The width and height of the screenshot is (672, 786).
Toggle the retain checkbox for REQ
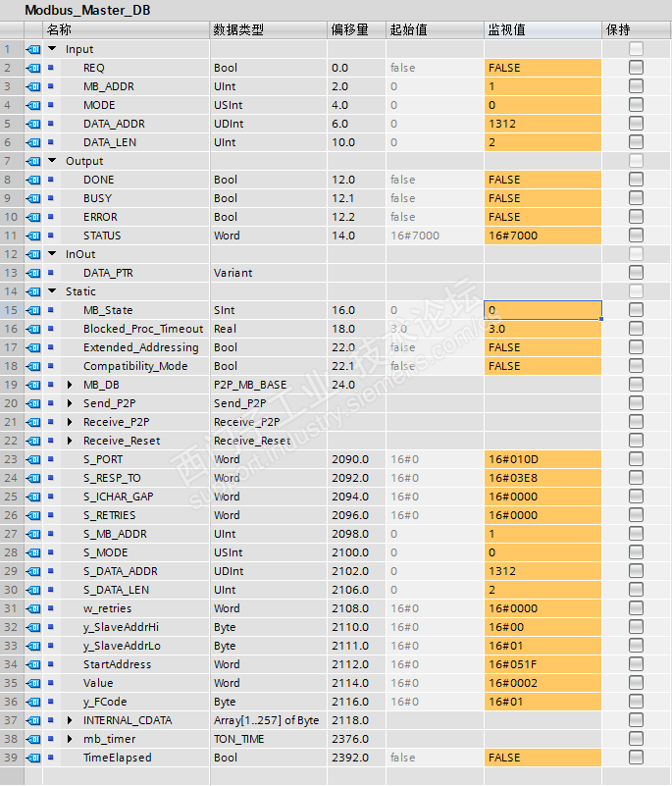(636, 68)
